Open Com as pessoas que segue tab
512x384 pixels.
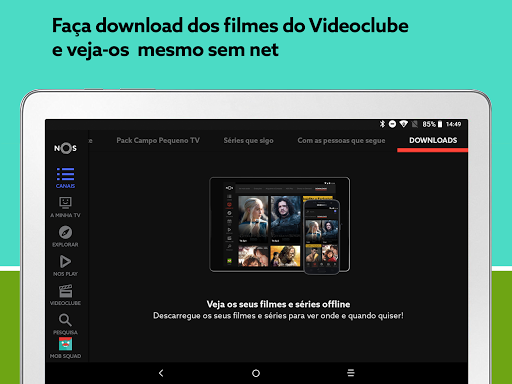pos(341,140)
